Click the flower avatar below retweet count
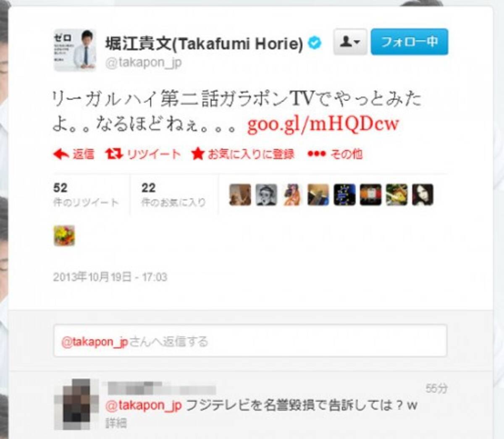 click(64, 235)
